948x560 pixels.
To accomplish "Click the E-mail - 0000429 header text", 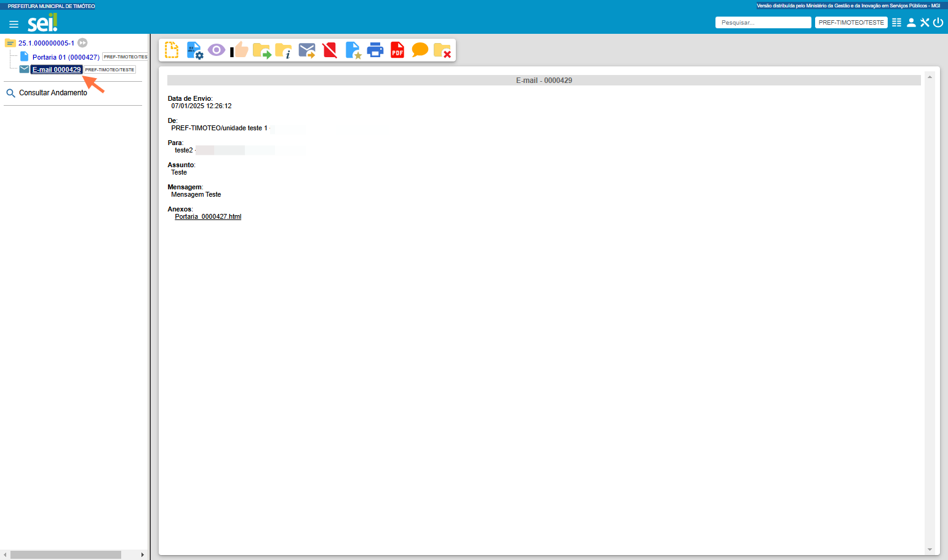I will 544,81.
